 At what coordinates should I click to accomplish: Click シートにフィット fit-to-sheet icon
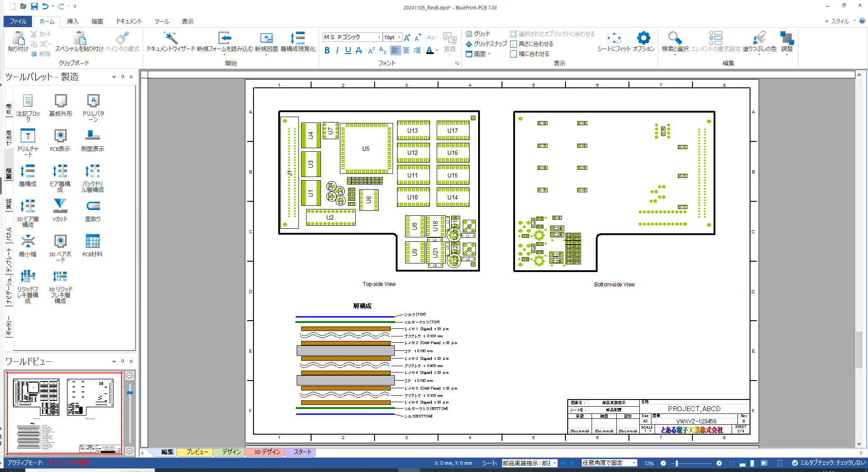coord(614,38)
